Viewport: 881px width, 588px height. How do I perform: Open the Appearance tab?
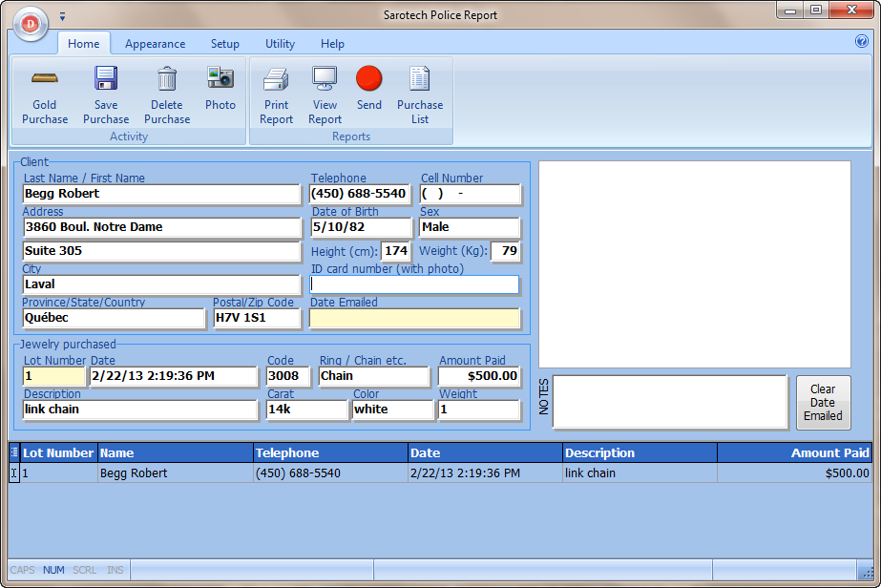point(155,44)
